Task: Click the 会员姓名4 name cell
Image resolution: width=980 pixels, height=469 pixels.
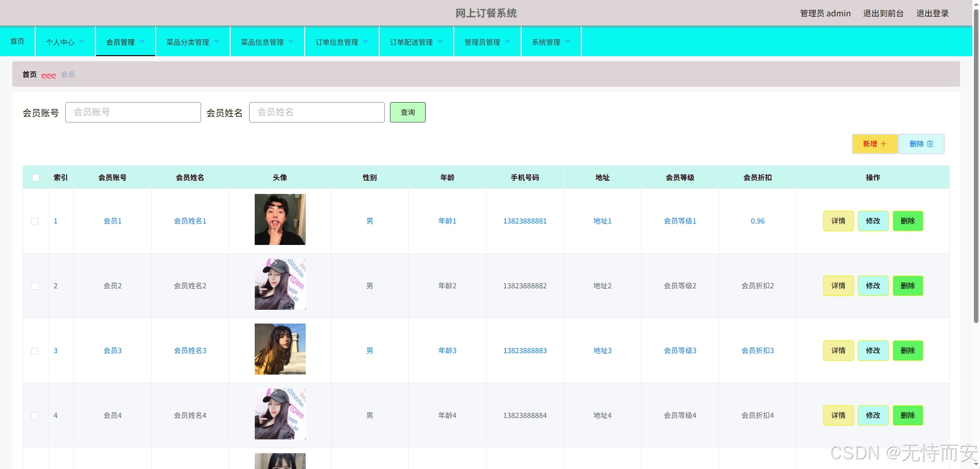Action: click(190, 415)
